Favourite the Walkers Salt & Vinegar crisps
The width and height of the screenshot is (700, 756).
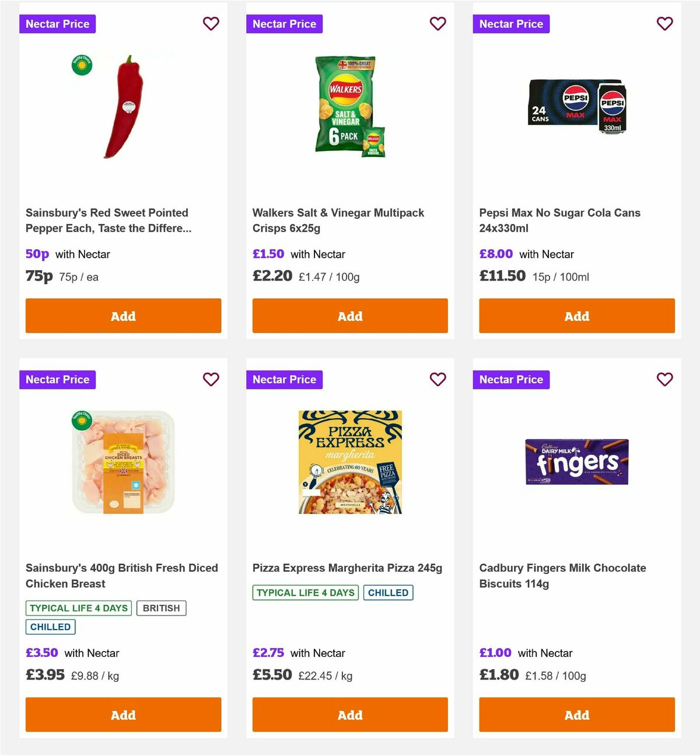pos(437,24)
